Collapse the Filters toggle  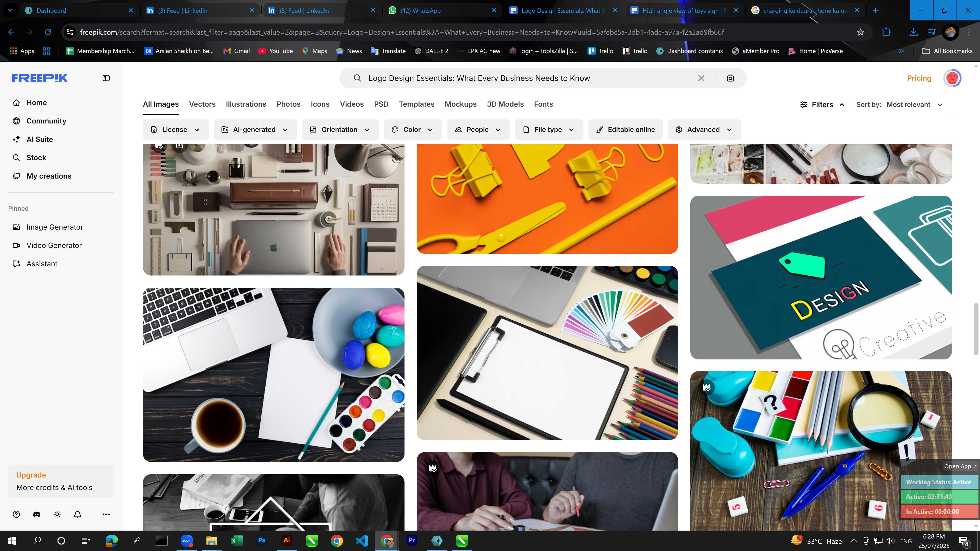tap(822, 105)
